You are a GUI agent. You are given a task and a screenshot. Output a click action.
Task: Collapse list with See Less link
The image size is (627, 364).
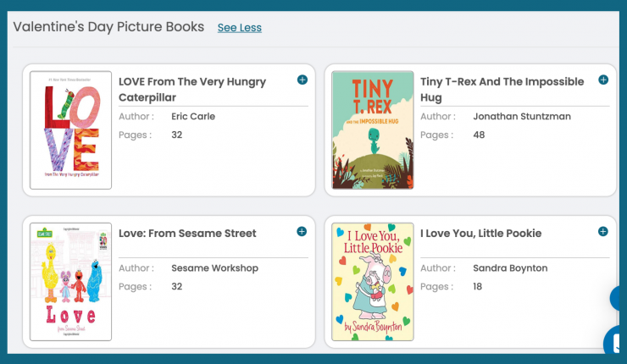pyautogui.click(x=240, y=28)
